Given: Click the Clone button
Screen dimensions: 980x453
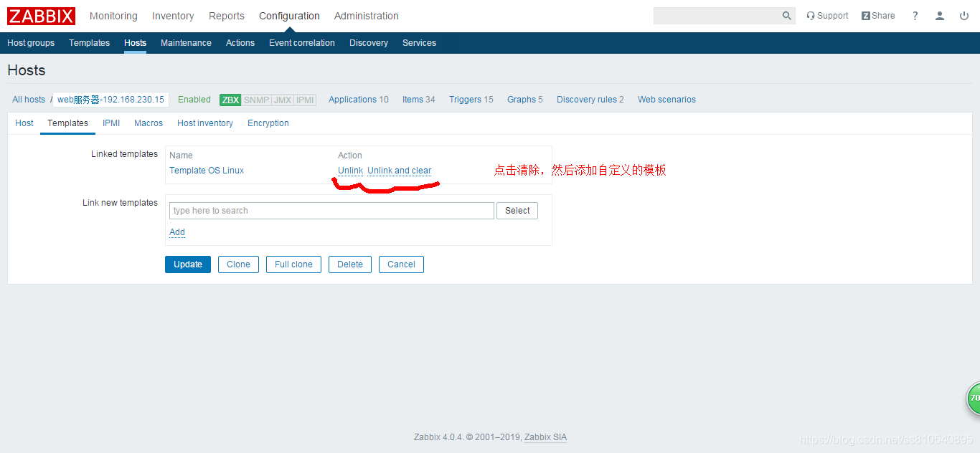Looking at the screenshot, I should tap(238, 264).
